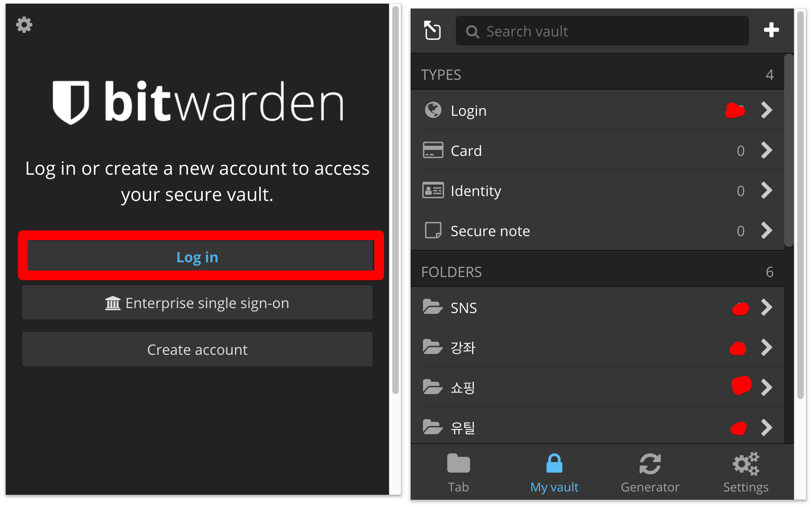
Task: Expand Login items with chevron
Action: coord(767,110)
